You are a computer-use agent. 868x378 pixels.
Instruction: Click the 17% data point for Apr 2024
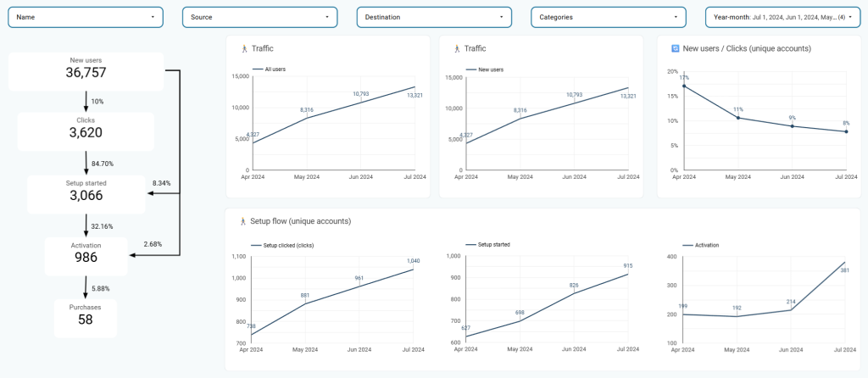pos(684,86)
